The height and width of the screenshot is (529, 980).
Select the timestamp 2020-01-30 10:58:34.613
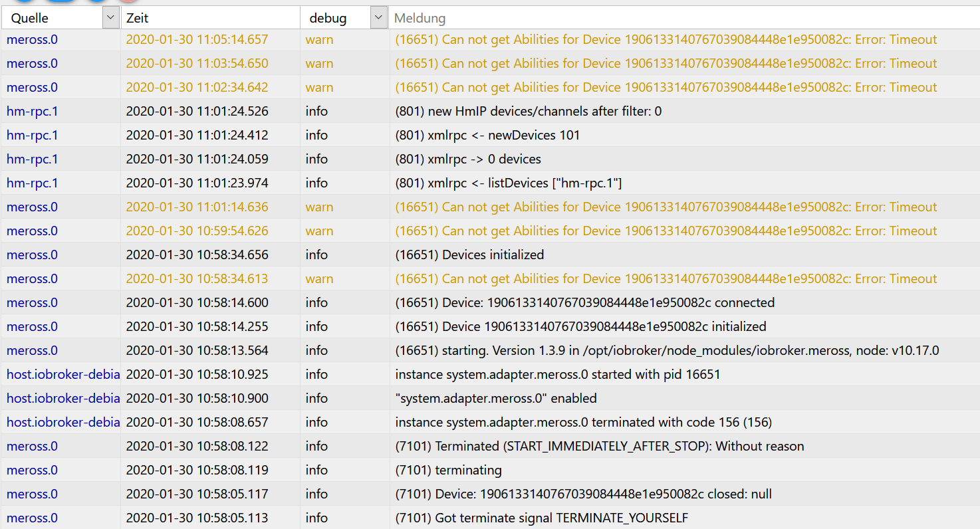pyautogui.click(x=197, y=278)
